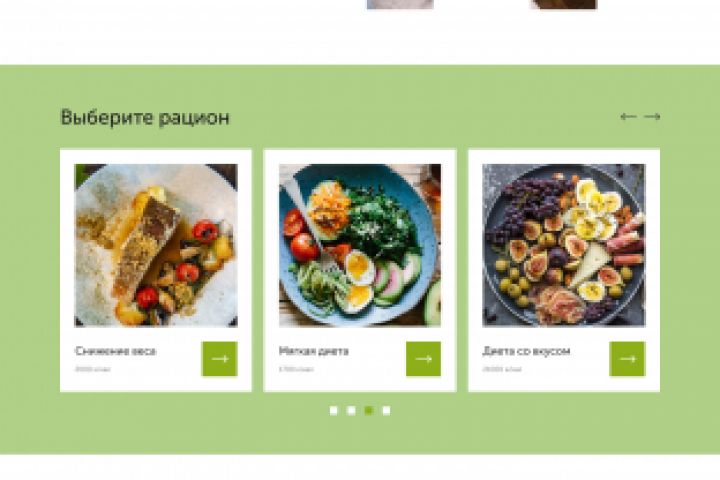The height and width of the screenshot is (480, 720).
Task: Select the second carousel pagination dot
Action: [351, 410]
